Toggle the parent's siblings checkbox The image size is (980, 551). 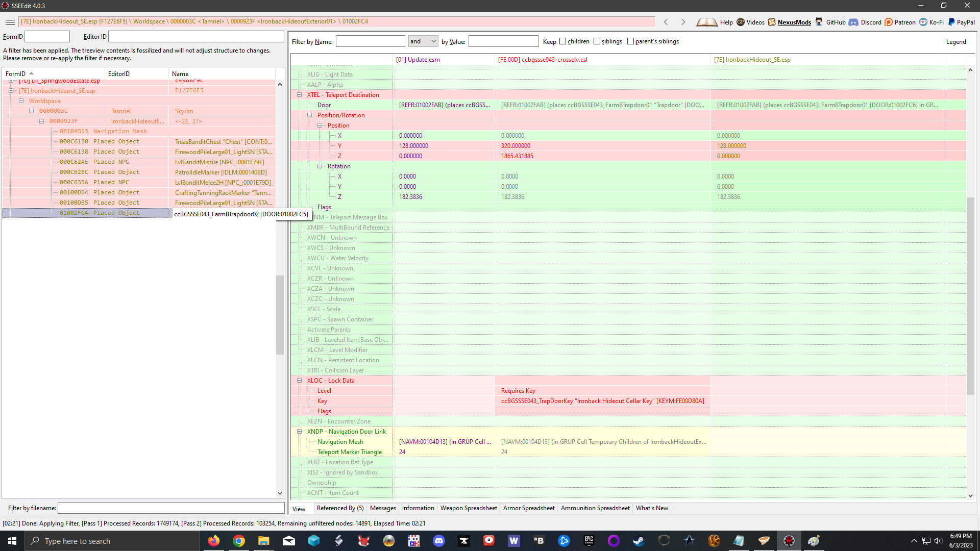click(x=630, y=41)
